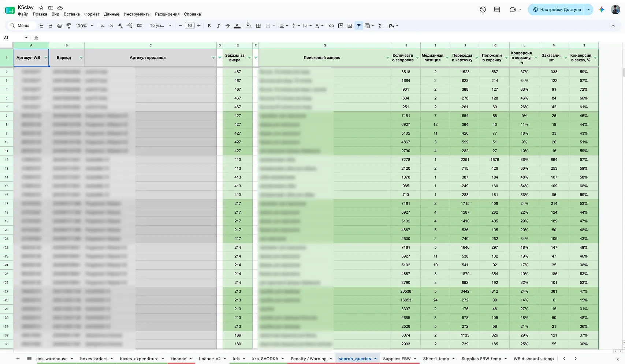Star the KSclay document
The height and width of the screenshot is (364, 625).
coord(41,8)
